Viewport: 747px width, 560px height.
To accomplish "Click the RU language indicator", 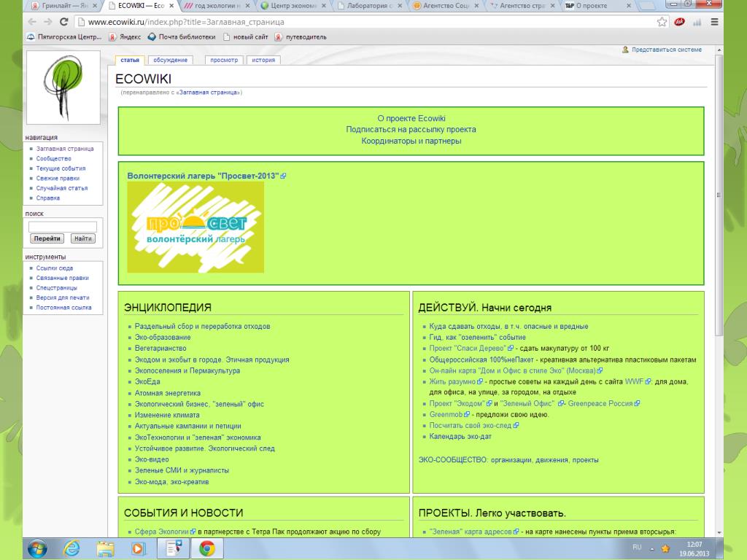I will [x=637, y=548].
